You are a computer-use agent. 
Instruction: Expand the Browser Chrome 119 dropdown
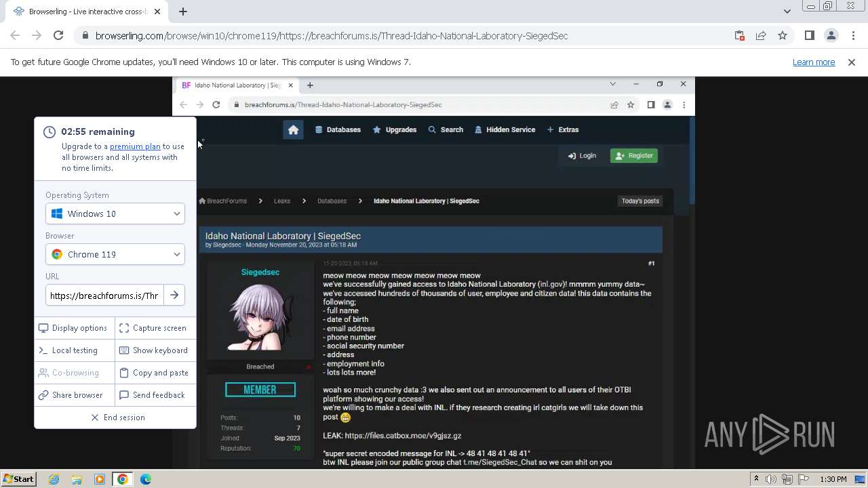point(115,254)
